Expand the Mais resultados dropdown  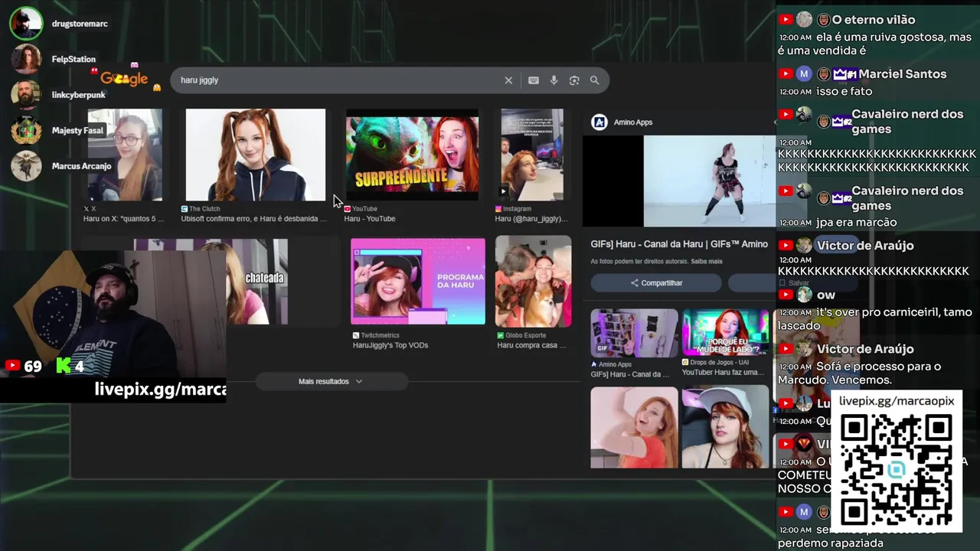[331, 381]
